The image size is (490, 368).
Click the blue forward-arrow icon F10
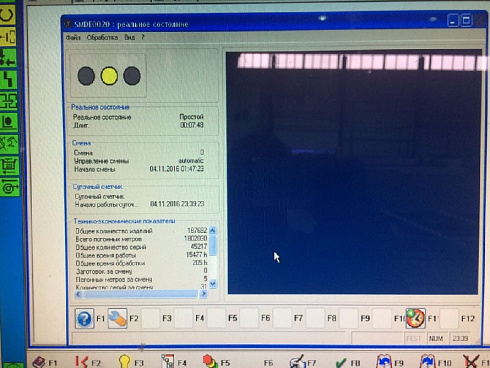click(427, 361)
